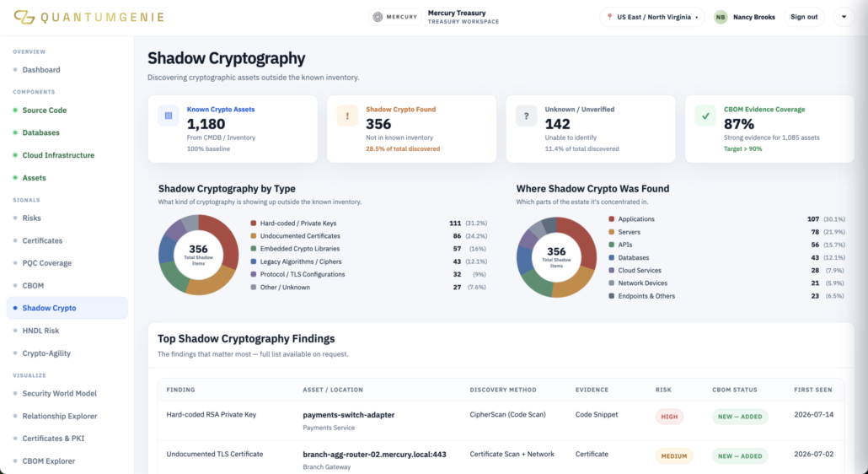Image resolution: width=868 pixels, height=474 pixels.
Task: Click the Undocumented Certificates orange swatch
Action: click(254, 236)
